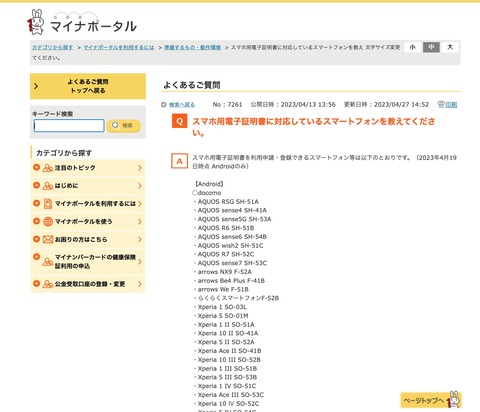The height and width of the screenshot is (412, 480).
Task: Click the plus icon beside 公金受取口座の登録・変更
Action: [36, 284]
